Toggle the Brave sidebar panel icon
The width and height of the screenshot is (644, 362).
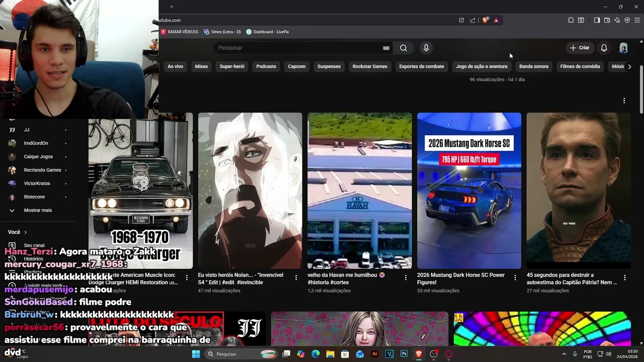[597, 20]
